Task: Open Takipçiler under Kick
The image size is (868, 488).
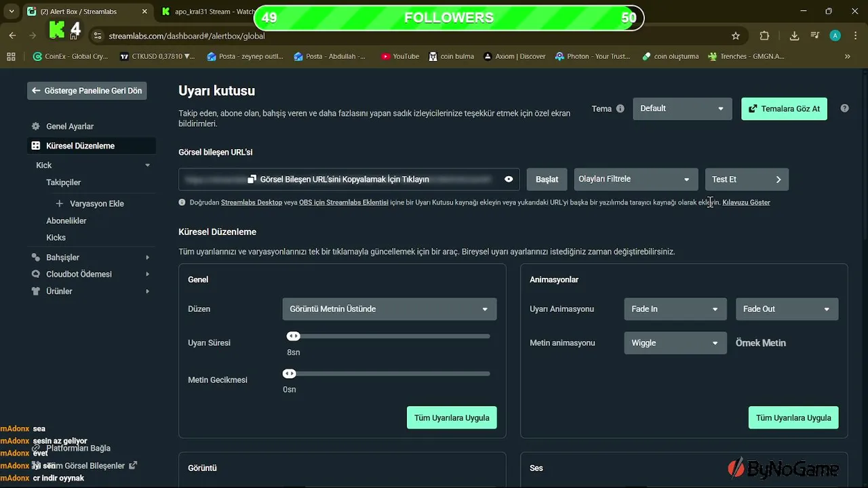Action: (63, 182)
